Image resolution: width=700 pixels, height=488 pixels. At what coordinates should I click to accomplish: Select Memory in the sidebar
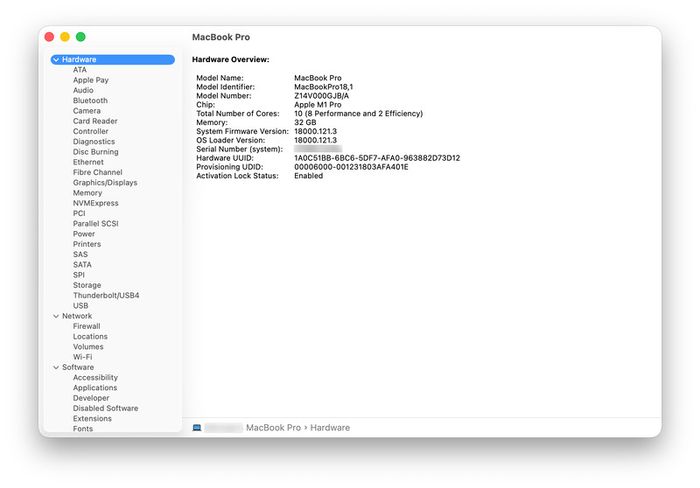point(88,193)
